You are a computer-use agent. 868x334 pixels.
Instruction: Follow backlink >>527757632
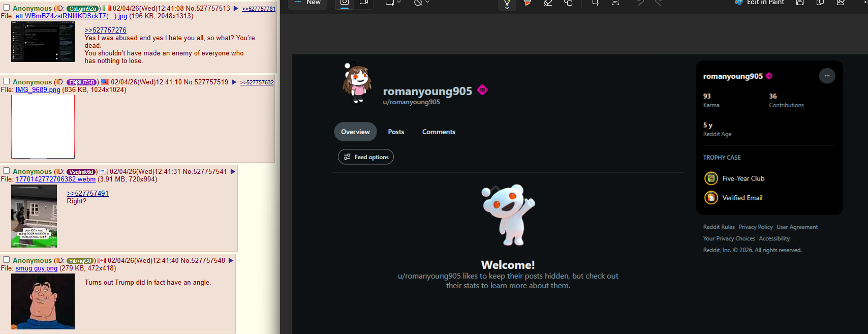[257, 83]
